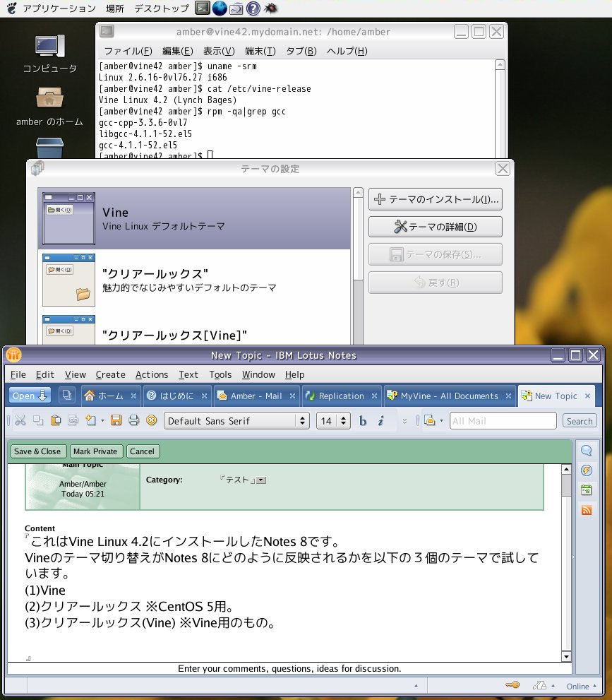This screenshot has width=612, height=700.
Task: Open the コンピュータ desktop icon
Action: coord(49,54)
